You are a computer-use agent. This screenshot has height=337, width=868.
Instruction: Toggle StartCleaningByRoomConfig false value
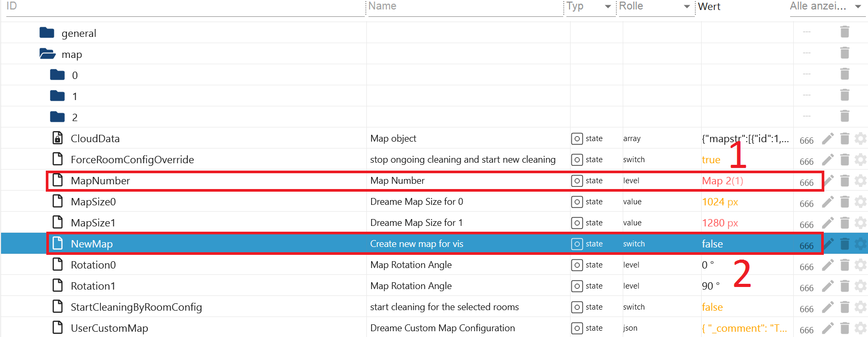coord(712,307)
